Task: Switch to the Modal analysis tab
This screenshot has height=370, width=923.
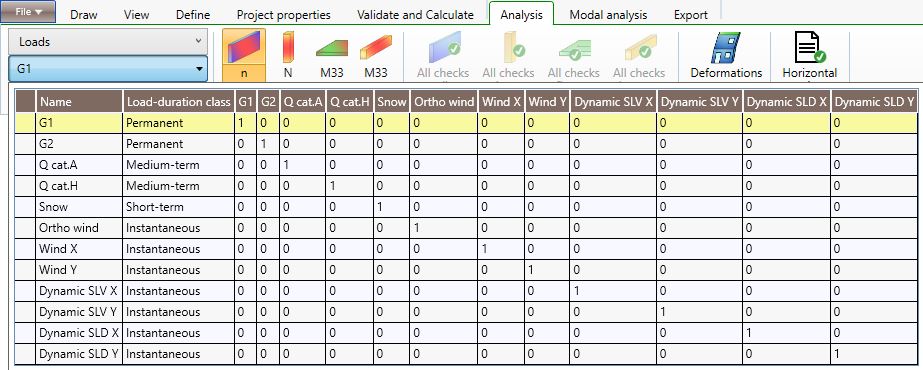Action: click(608, 15)
